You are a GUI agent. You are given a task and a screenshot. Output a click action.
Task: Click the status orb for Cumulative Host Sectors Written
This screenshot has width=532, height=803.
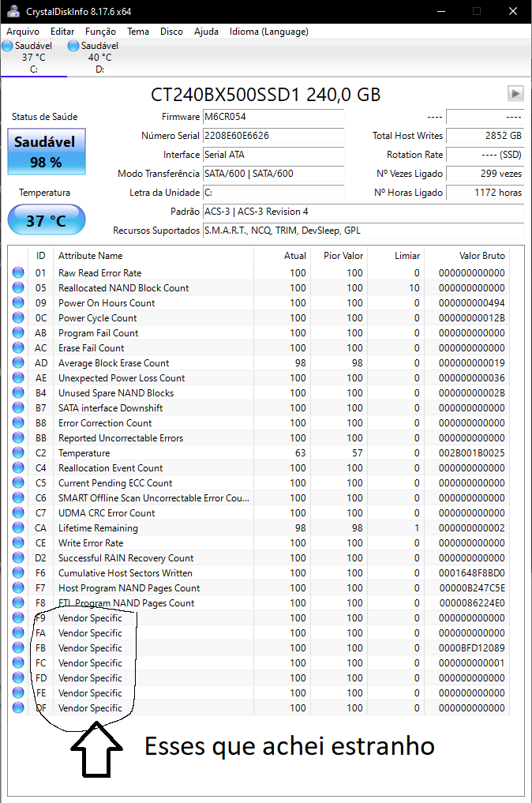[18, 572]
